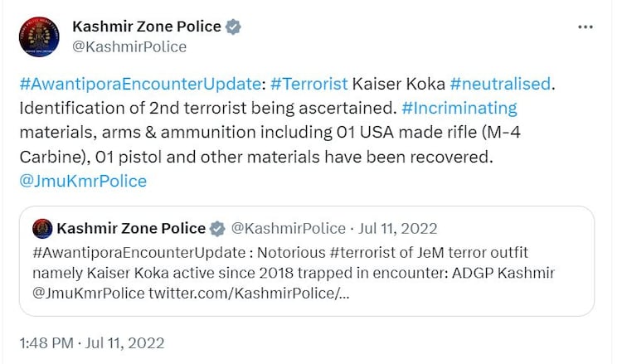This screenshot has width=622, height=364.
Task: Click the quoted tweet's @KashmirPolice handle
Action: point(288,228)
